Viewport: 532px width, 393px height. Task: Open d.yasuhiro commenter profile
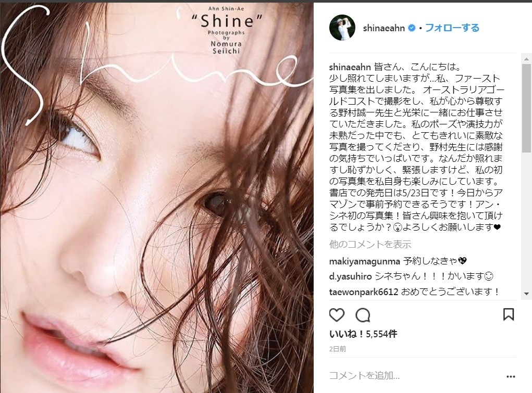tap(351, 277)
